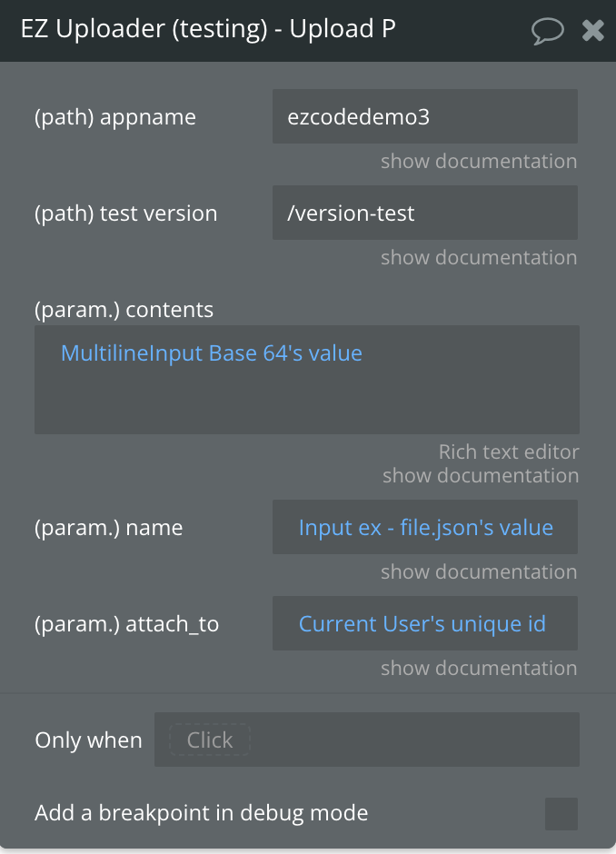The width and height of the screenshot is (616, 854).
Task: Click the Add a breakpoint in debug mode label
Action: point(201,813)
